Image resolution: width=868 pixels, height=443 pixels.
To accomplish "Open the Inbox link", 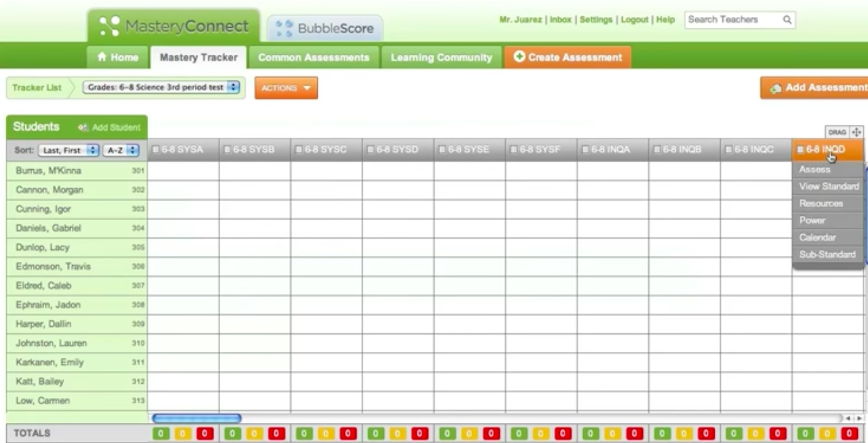I will pos(560,20).
